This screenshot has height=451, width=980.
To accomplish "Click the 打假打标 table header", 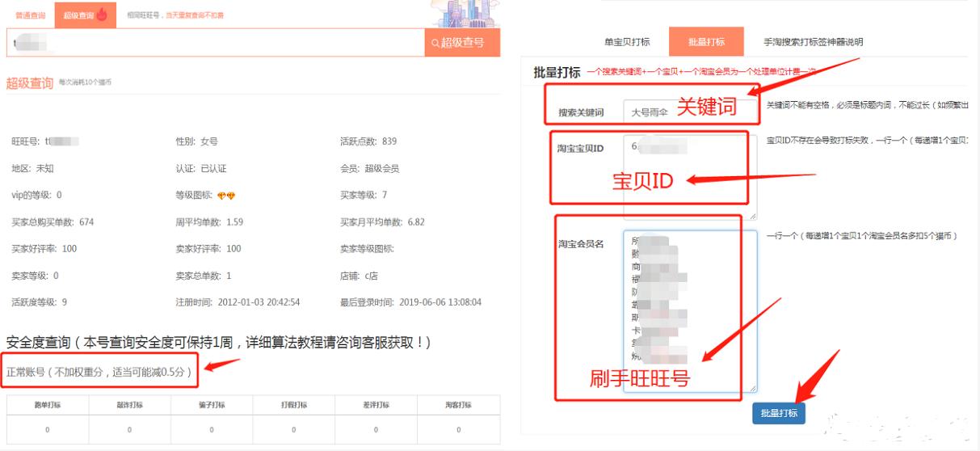I will tap(294, 405).
